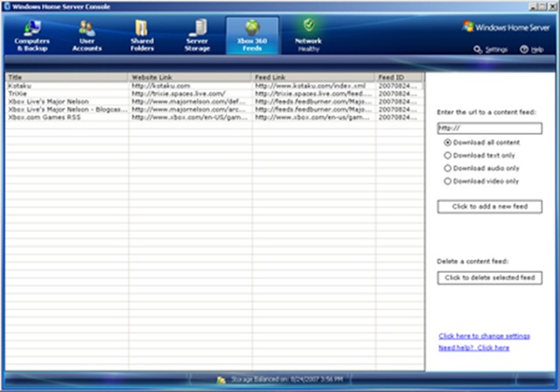Go to Server Storage tab

click(x=197, y=36)
